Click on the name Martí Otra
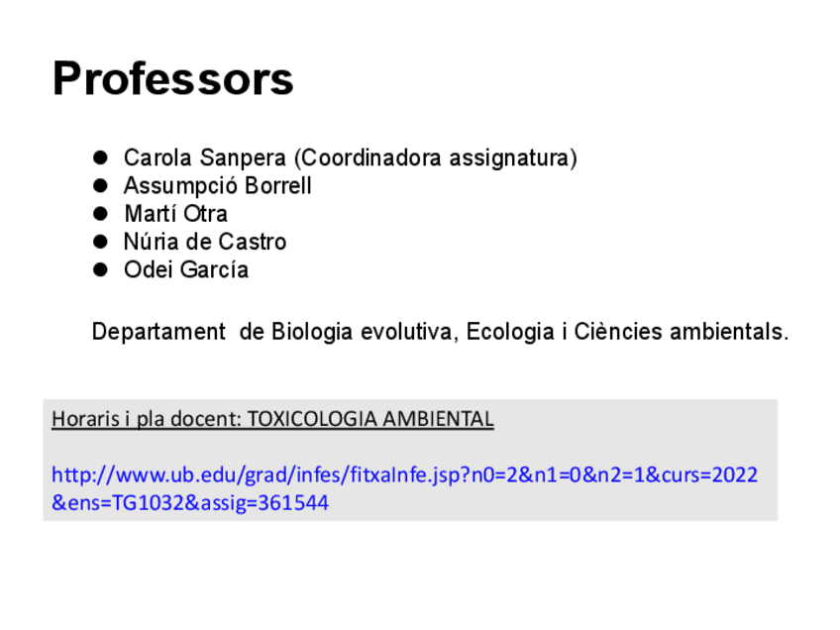840x630 pixels. (x=175, y=213)
